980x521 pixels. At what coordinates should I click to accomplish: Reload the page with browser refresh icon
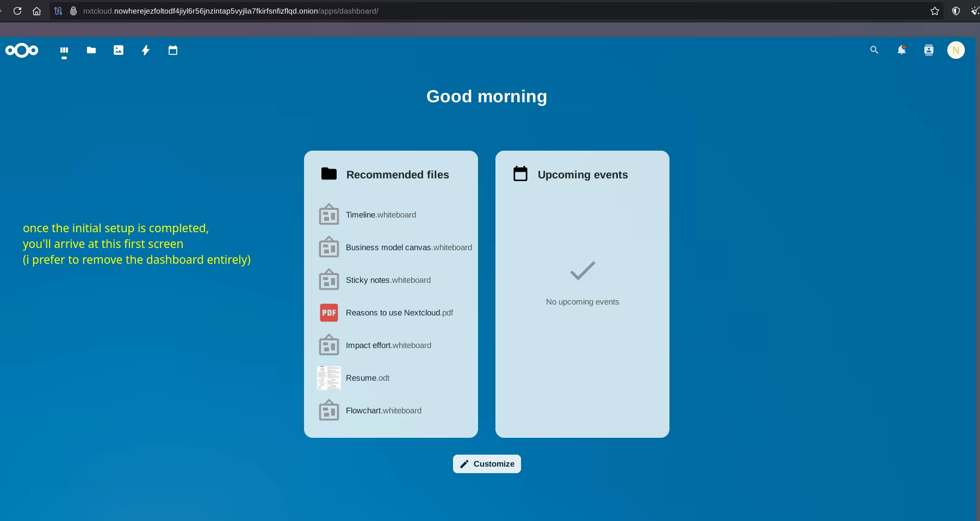[17, 11]
